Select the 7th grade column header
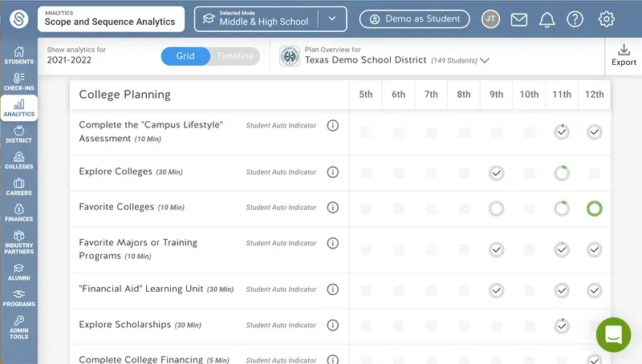 click(431, 95)
